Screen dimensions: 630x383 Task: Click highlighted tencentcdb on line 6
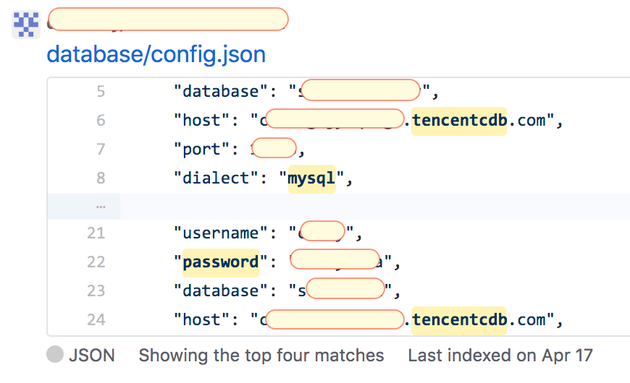click(x=459, y=121)
